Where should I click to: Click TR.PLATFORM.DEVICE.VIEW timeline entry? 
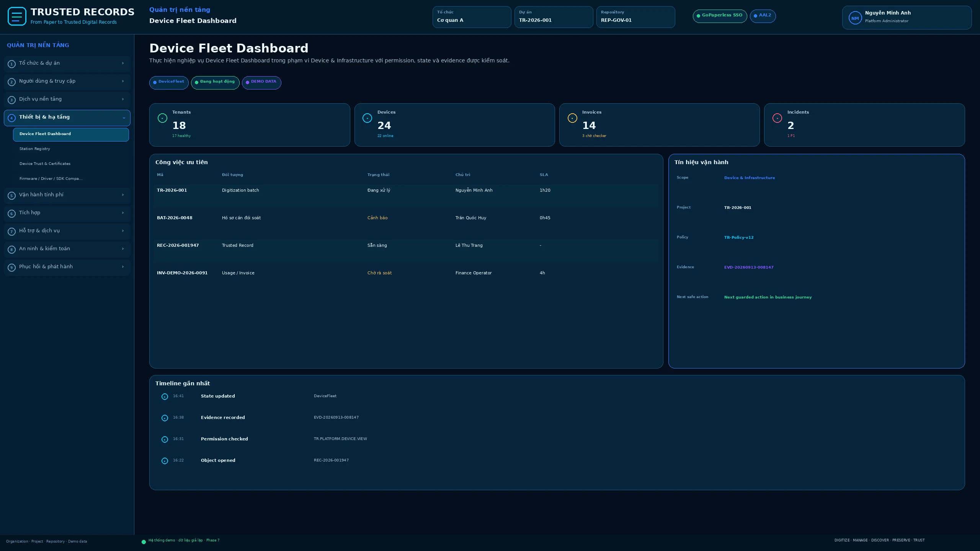pyautogui.click(x=340, y=439)
